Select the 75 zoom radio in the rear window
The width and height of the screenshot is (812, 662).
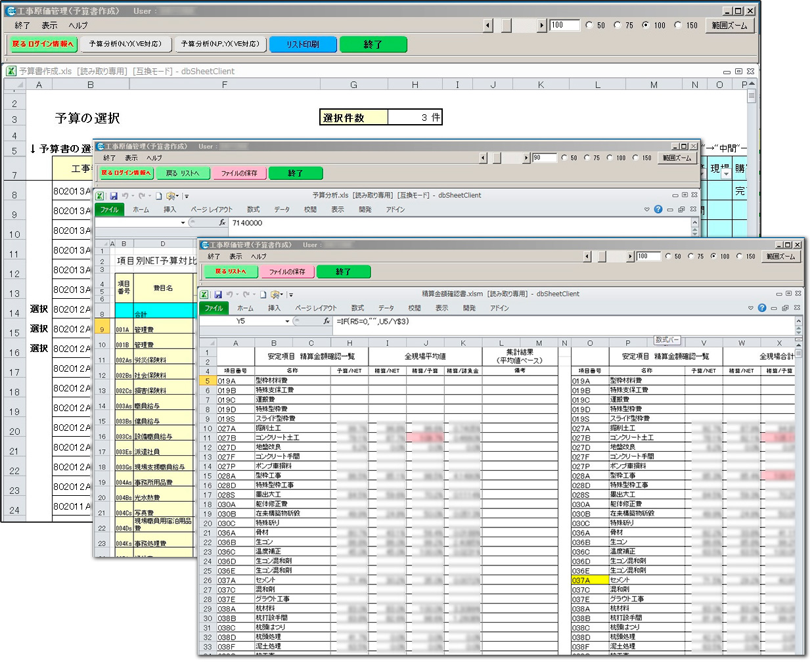click(618, 25)
